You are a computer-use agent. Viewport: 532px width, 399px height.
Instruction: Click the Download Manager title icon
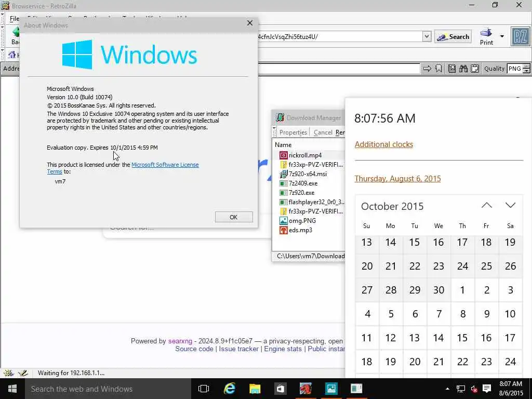[x=280, y=118]
